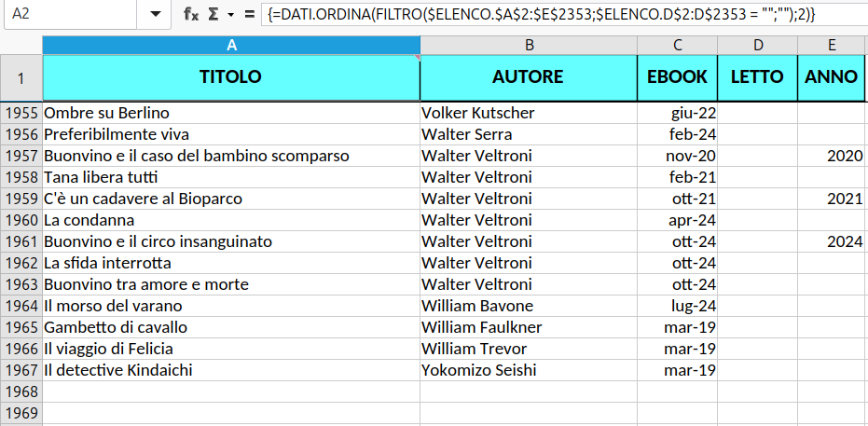Click the Formula equals sign icon
This screenshot has height=426, width=868.
click(x=249, y=14)
